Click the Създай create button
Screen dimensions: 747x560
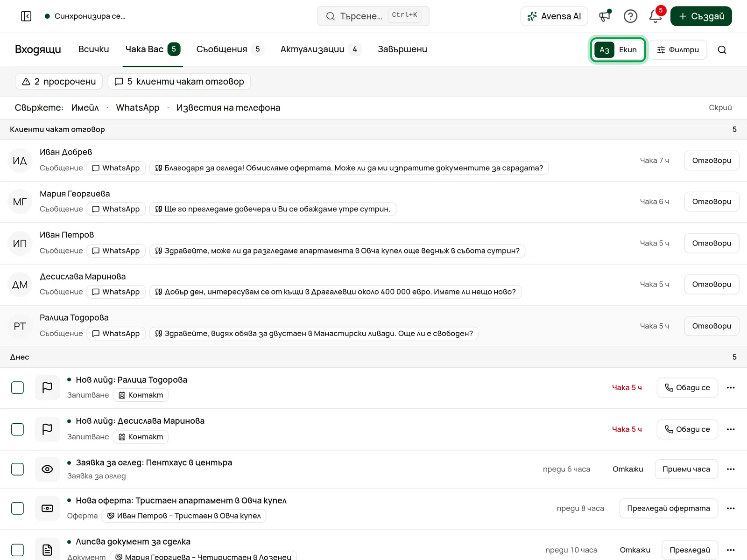(x=701, y=16)
